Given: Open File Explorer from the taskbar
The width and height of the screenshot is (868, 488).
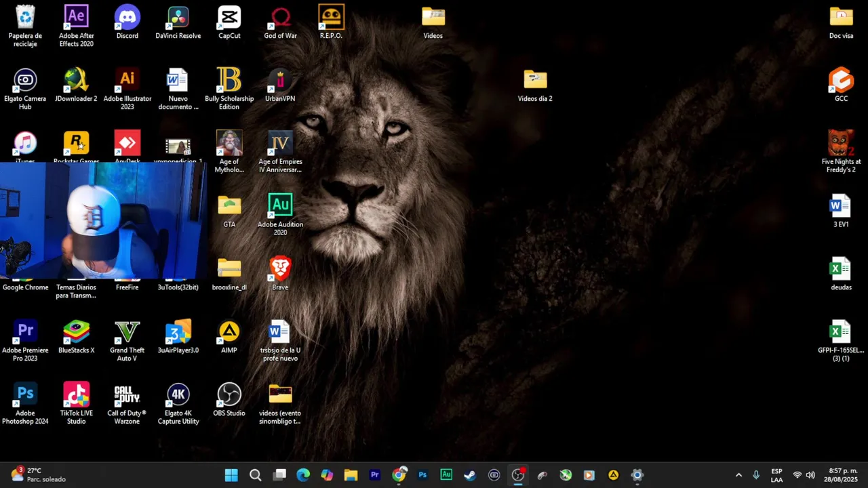Looking at the screenshot, I should tap(351, 475).
